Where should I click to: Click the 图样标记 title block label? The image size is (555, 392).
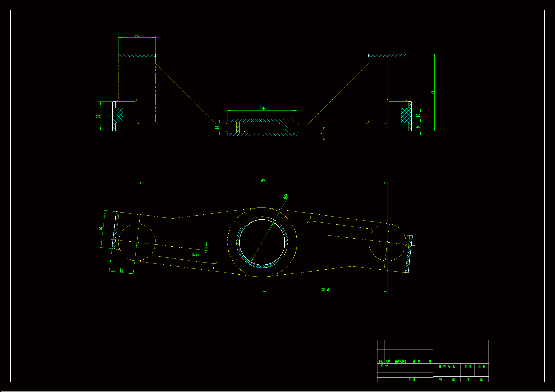[x=447, y=366]
